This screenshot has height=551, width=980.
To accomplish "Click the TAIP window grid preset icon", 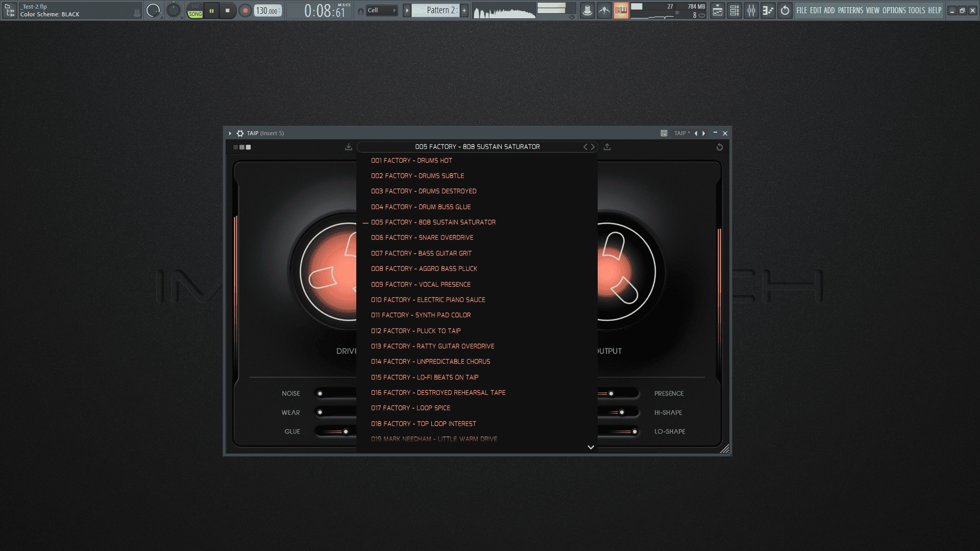I will pyautogui.click(x=664, y=133).
